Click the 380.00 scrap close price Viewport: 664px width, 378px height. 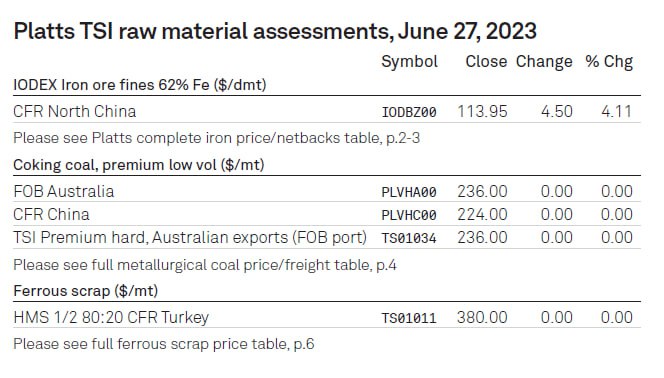(482, 317)
